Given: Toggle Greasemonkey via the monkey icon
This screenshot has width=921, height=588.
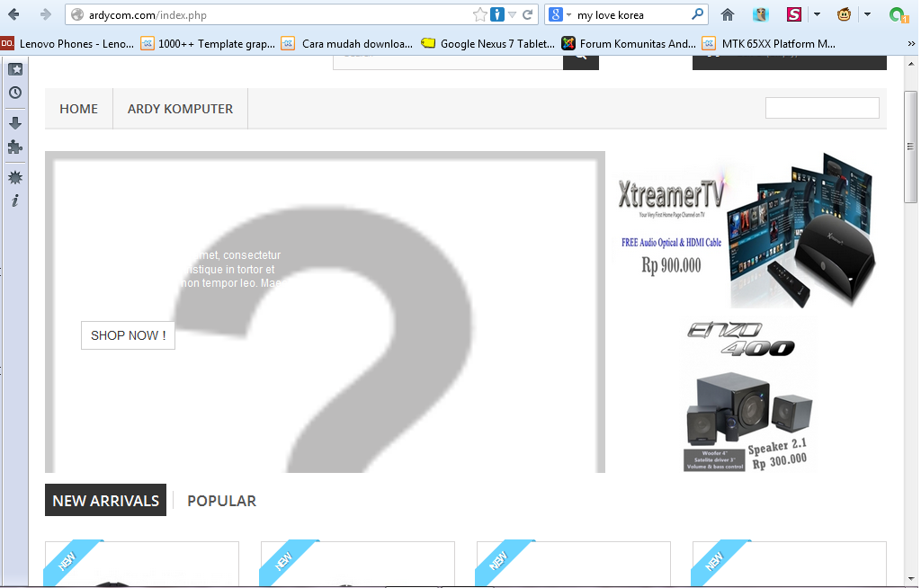Looking at the screenshot, I should pos(843,14).
